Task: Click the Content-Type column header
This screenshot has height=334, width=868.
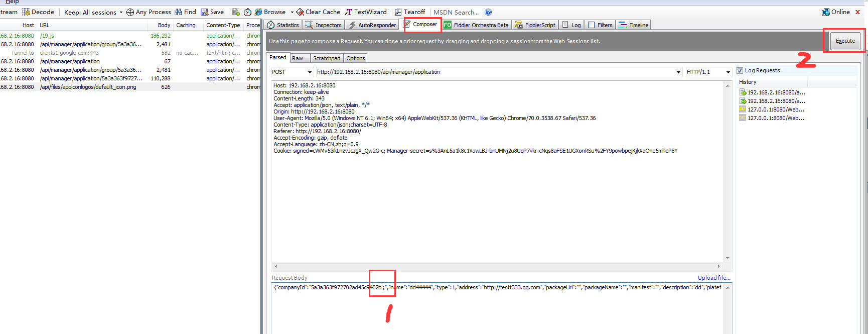Action: pyautogui.click(x=224, y=25)
